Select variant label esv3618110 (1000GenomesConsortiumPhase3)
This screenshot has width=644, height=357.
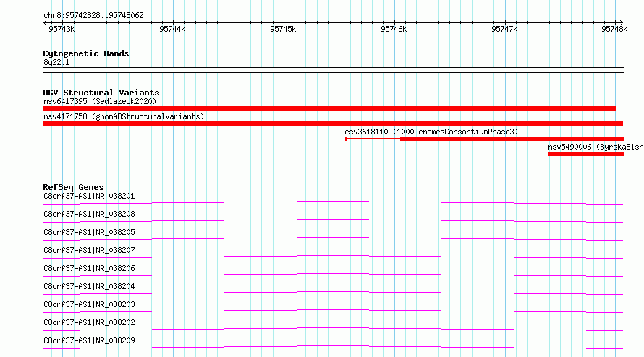pyautogui.click(x=431, y=132)
